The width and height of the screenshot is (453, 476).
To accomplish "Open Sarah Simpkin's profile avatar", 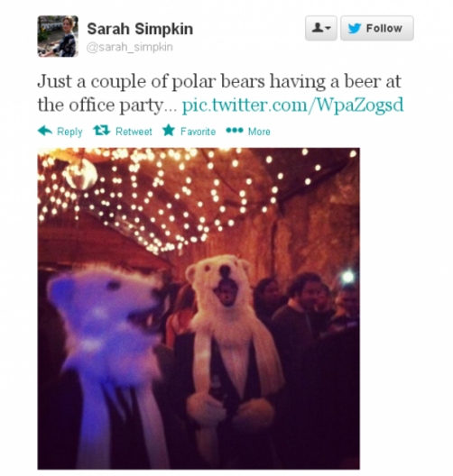I will [58, 36].
